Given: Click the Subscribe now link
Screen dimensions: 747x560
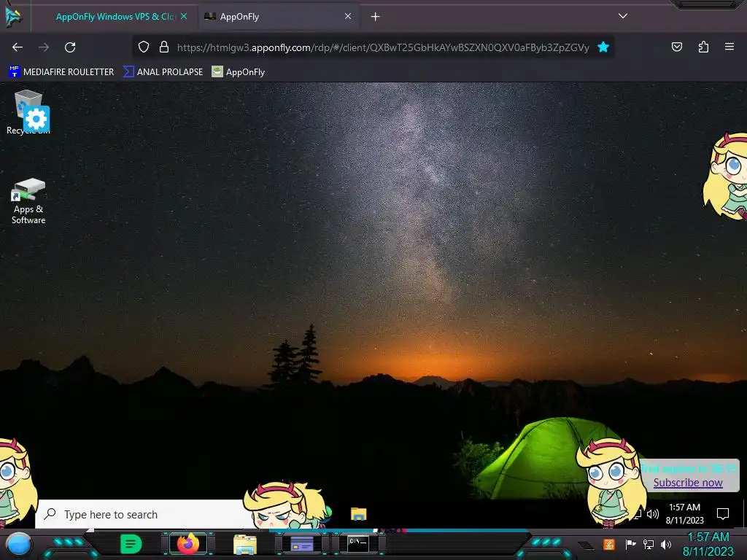Looking at the screenshot, I should tap(688, 483).
